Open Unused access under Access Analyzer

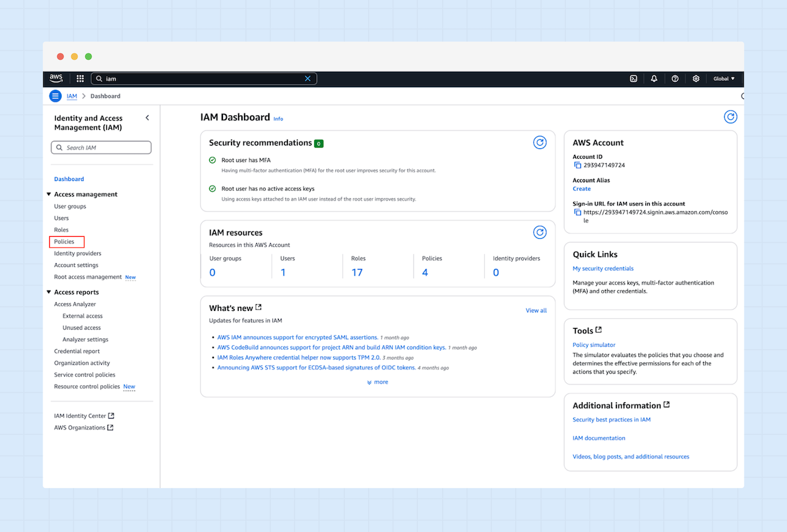coord(82,328)
